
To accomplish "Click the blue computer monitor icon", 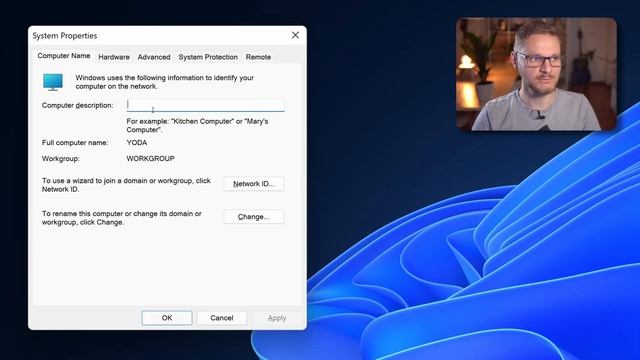I will click(53, 82).
